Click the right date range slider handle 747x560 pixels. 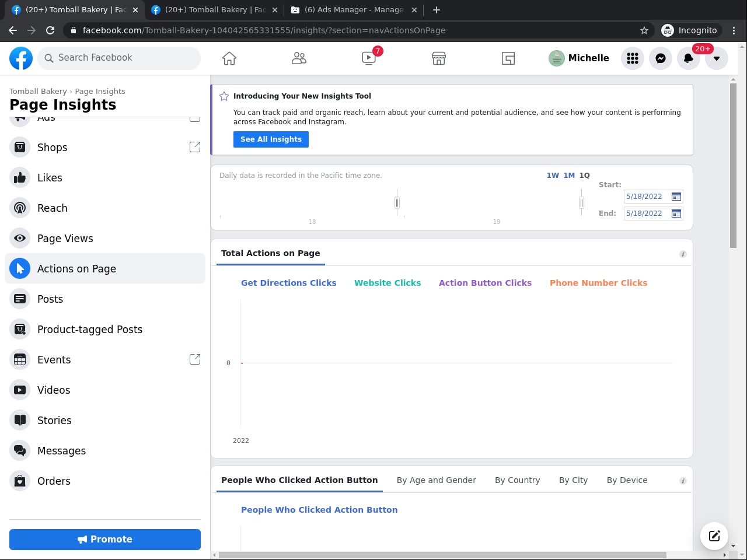tap(581, 202)
